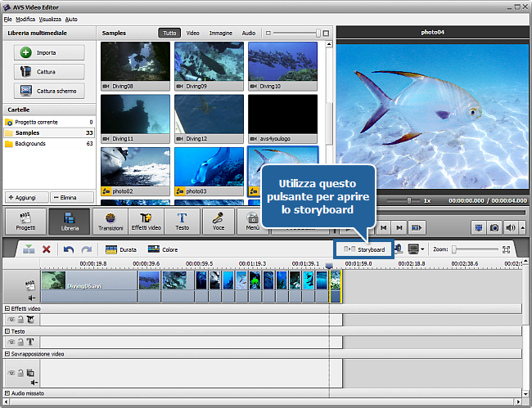Open the Storyboard view
The image size is (532, 408).
pos(364,249)
